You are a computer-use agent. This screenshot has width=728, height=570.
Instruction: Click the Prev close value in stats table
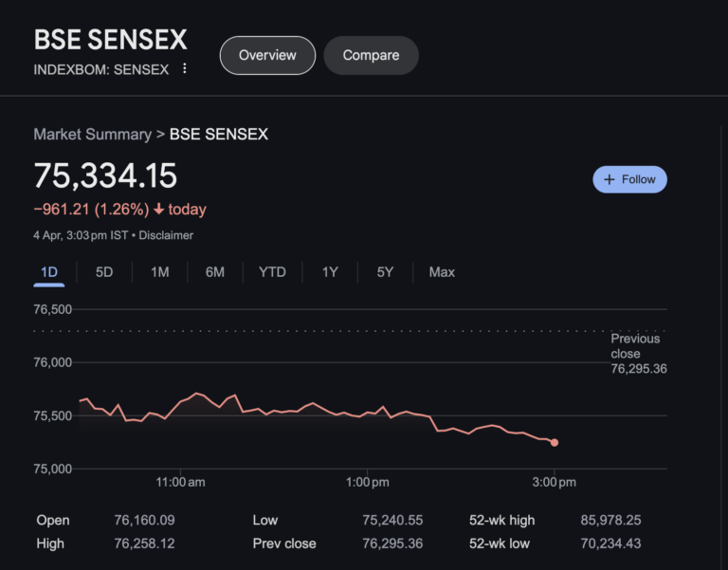[392, 543]
